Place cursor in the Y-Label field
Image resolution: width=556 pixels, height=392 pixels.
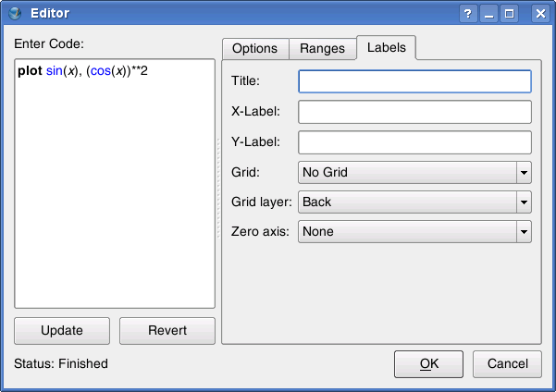pos(414,142)
